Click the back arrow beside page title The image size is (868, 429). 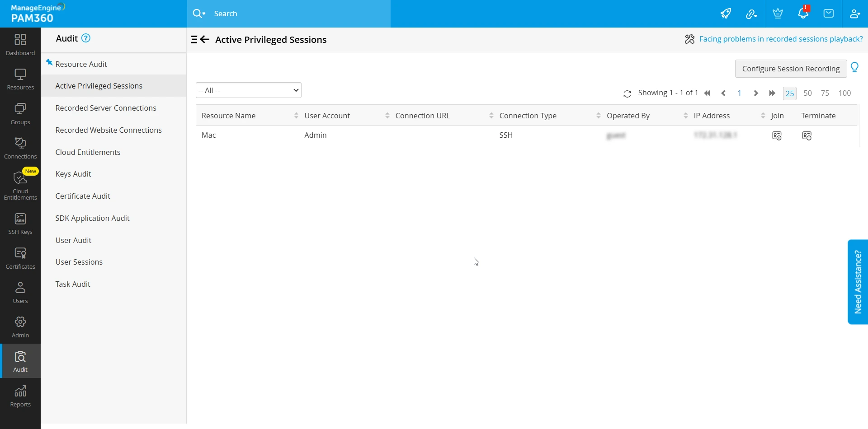[205, 40]
